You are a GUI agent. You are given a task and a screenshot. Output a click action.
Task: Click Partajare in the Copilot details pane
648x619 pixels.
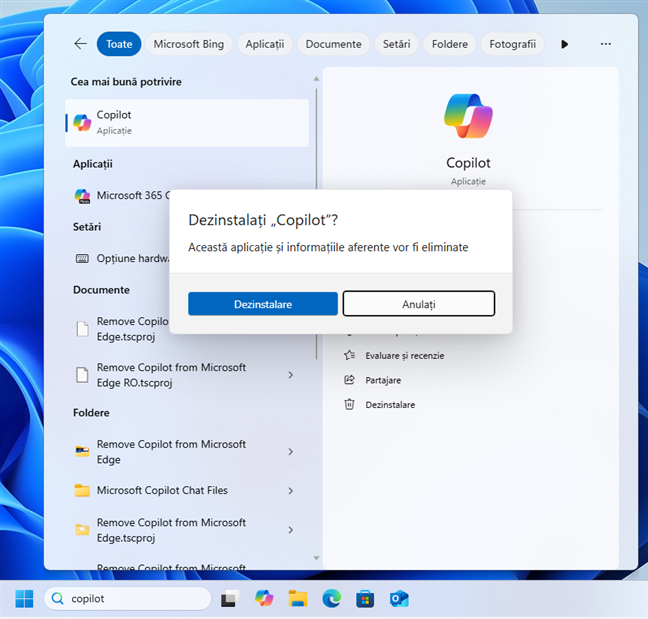pyautogui.click(x=385, y=380)
